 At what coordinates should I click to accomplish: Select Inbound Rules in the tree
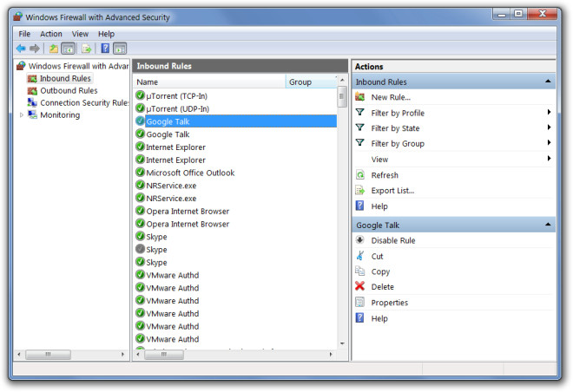(x=65, y=78)
